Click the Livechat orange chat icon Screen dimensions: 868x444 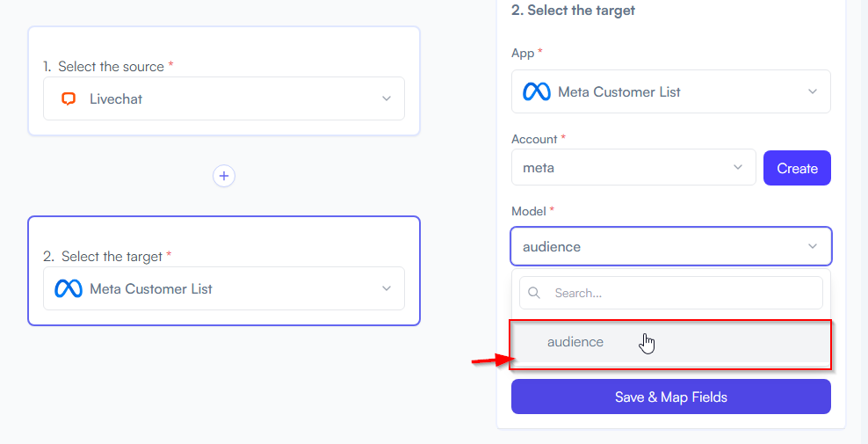[69, 99]
